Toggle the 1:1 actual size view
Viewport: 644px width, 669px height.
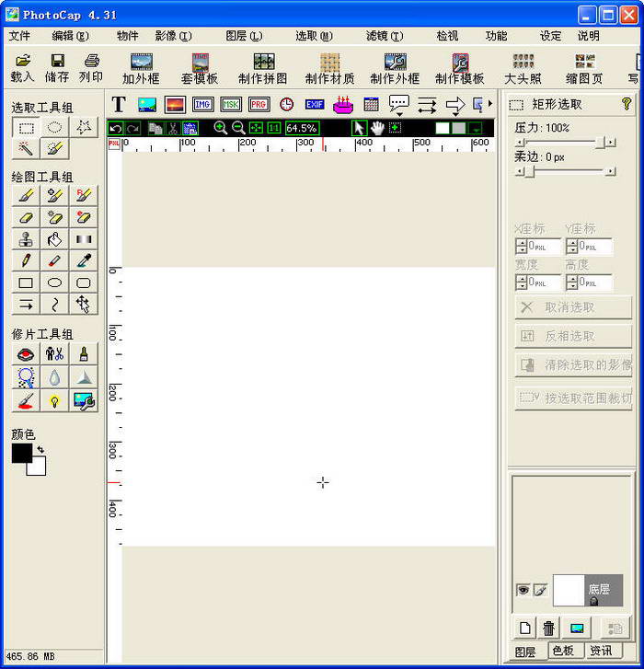click(x=273, y=128)
